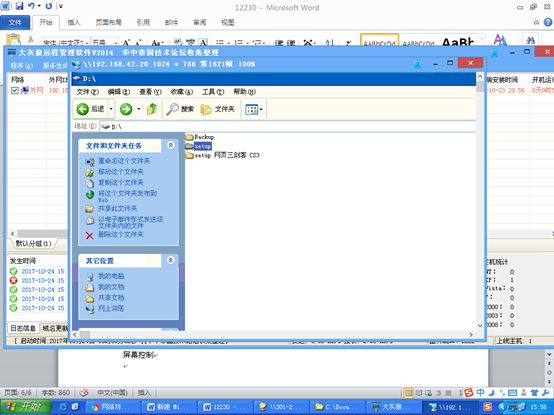Image resolution: width=554 pixels, height=415 pixels.
Task: Redo action in Word quick access toolbar
Action: point(48,6)
